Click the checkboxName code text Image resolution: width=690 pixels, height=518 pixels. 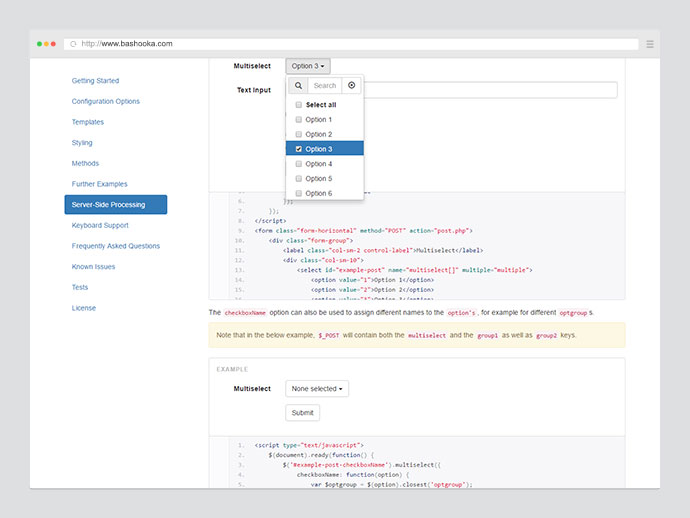(x=245, y=313)
